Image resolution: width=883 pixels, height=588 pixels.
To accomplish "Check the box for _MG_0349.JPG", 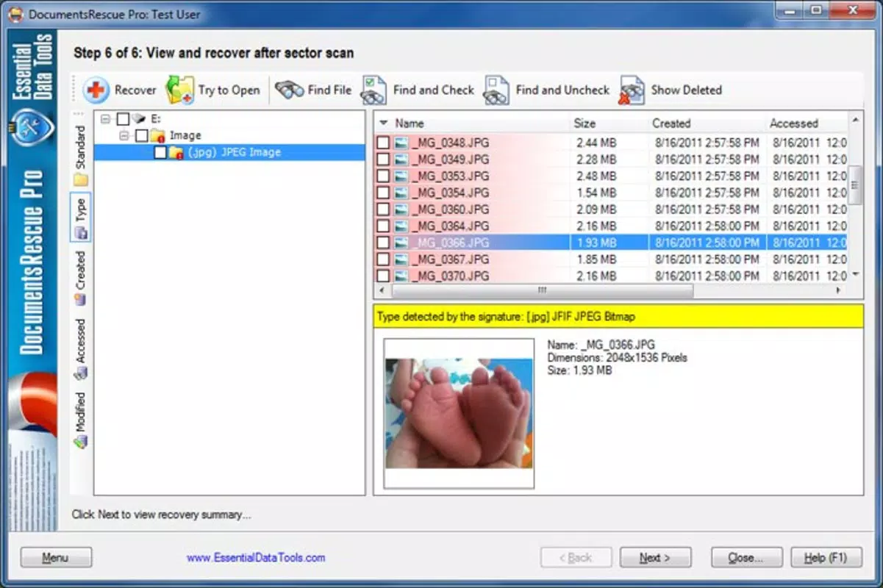I will tap(383, 159).
